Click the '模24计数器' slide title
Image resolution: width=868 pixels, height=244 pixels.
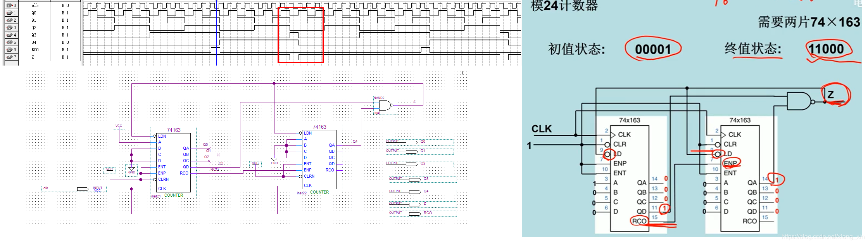pyautogui.click(x=564, y=6)
